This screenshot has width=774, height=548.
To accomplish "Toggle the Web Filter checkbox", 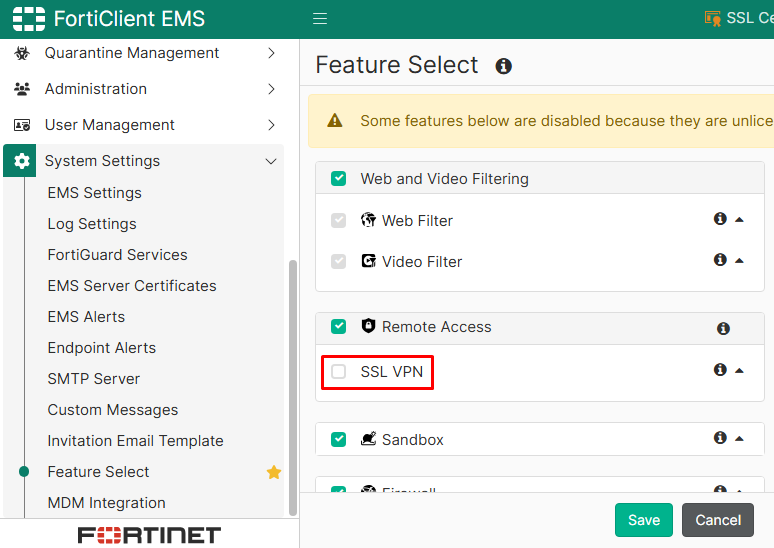I will pos(339,220).
